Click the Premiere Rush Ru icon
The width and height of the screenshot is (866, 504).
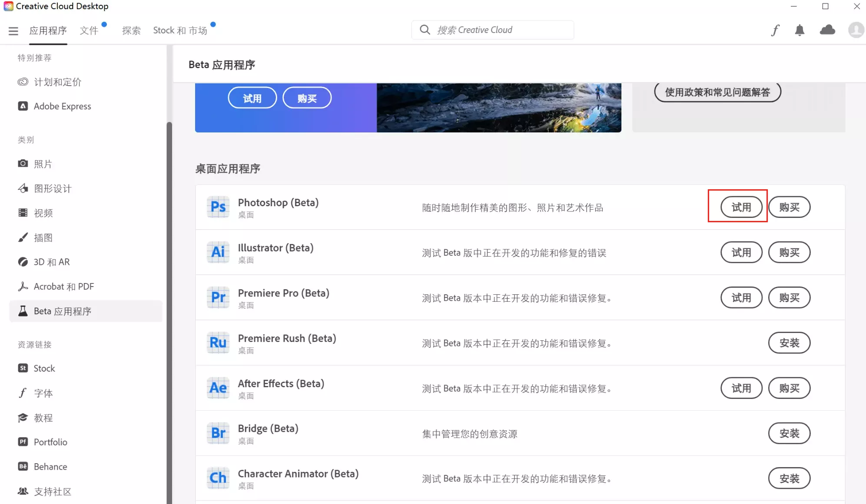218,343
